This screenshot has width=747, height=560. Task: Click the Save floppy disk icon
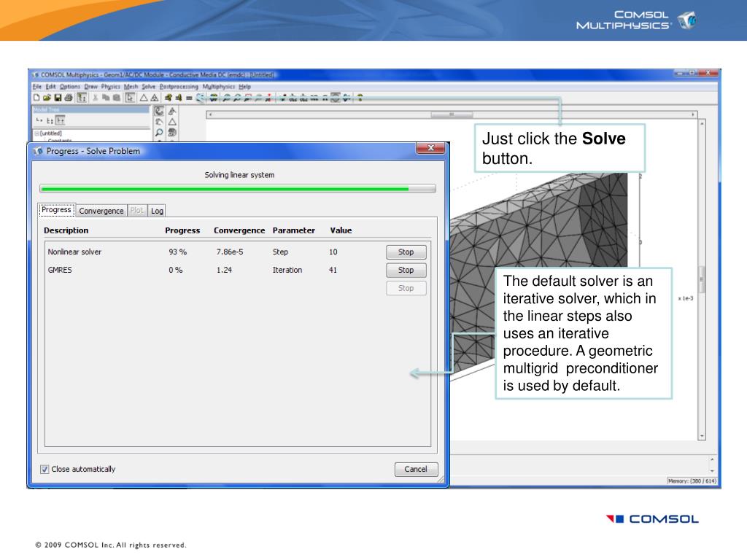(x=58, y=98)
